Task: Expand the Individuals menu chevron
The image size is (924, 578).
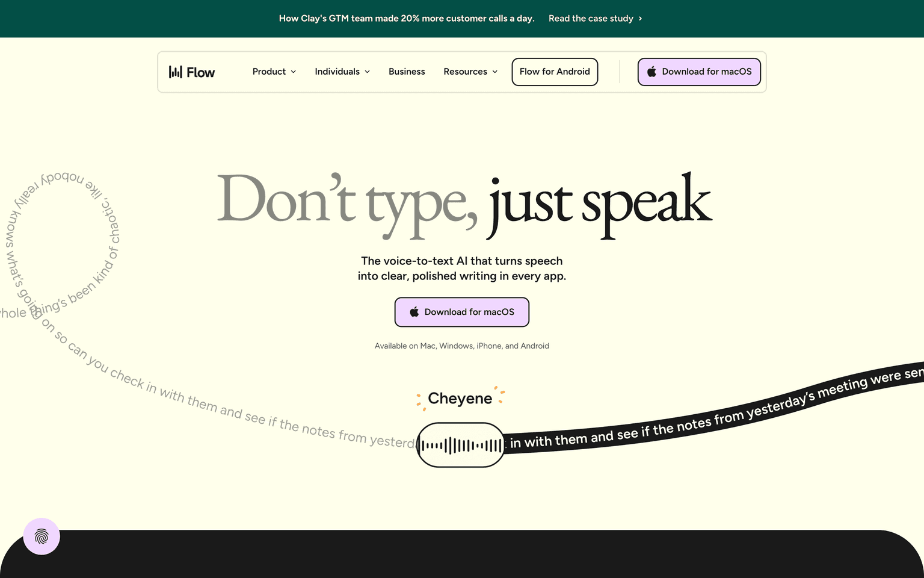Action: tap(367, 72)
